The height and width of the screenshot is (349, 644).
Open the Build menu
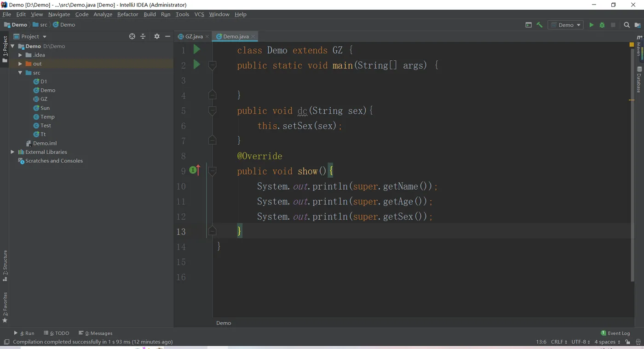(x=149, y=14)
